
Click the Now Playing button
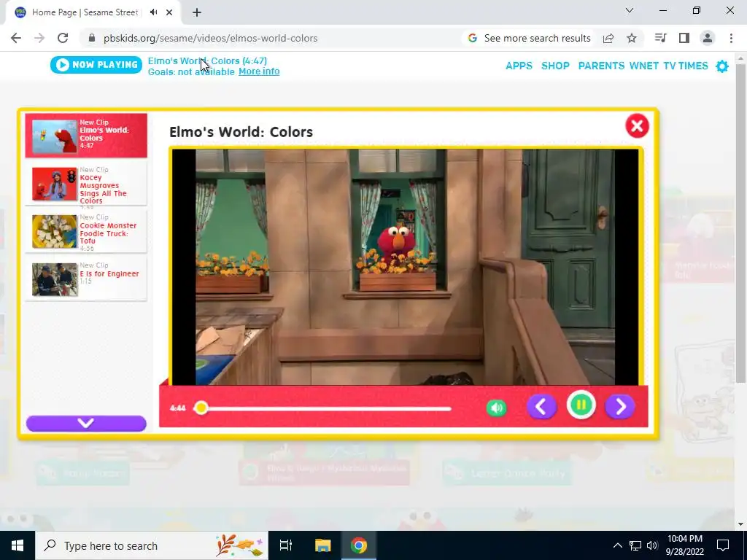tap(96, 65)
